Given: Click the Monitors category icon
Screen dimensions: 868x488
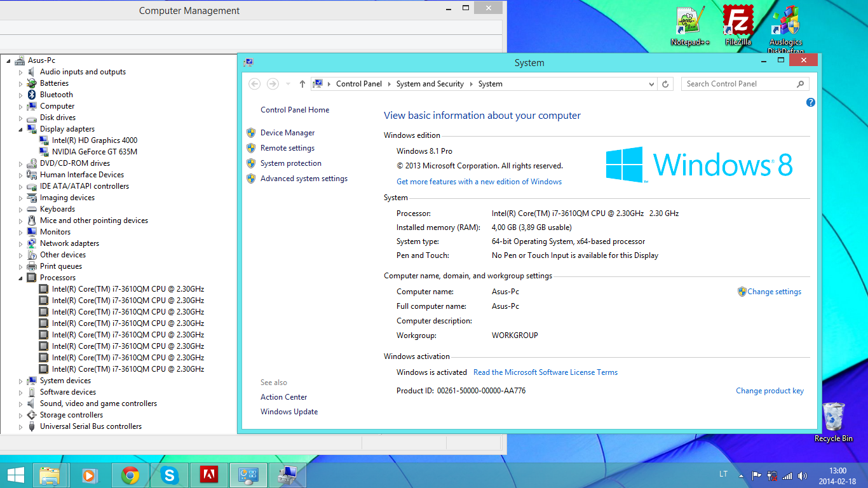Looking at the screenshot, I should (32, 232).
